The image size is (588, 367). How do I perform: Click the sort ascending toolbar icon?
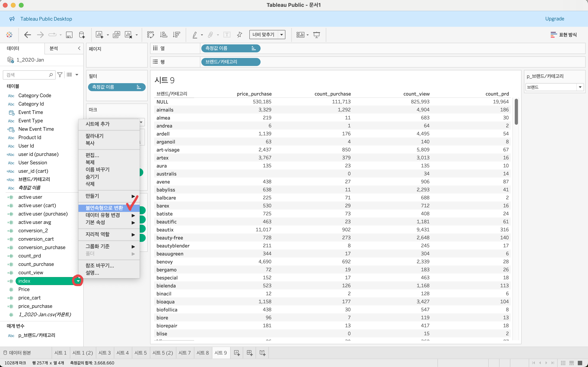click(164, 35)
